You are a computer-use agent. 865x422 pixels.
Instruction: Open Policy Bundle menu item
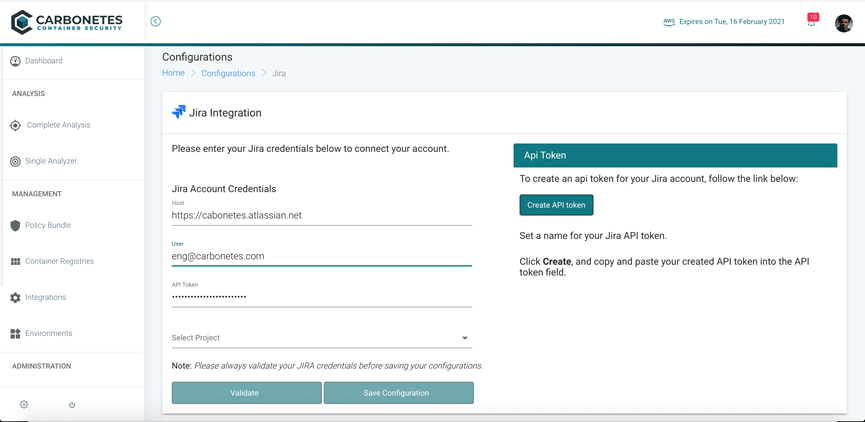click(48, 225)
